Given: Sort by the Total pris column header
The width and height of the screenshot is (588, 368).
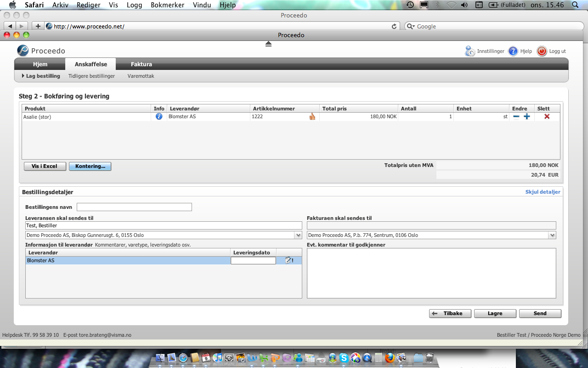Looking at the screenshot, I should click(358, 109).
